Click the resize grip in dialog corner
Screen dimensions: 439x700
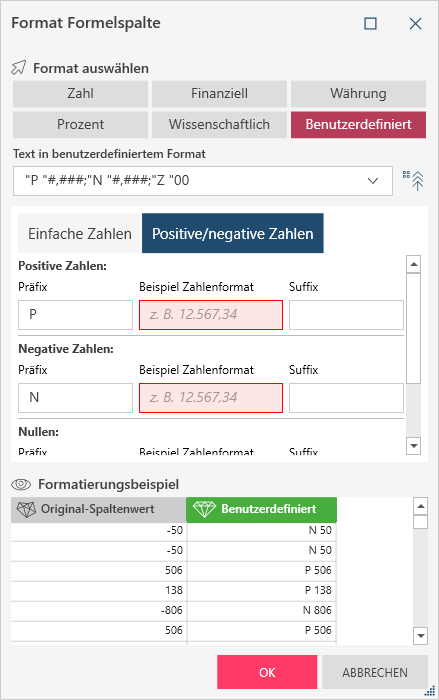click(430, 691)
